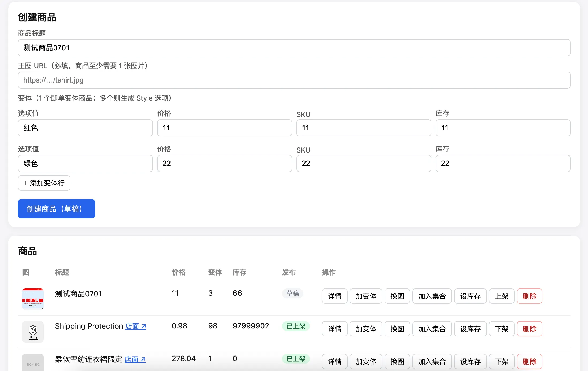
Task: Click the price value 278.04
Action: [184, 358]
